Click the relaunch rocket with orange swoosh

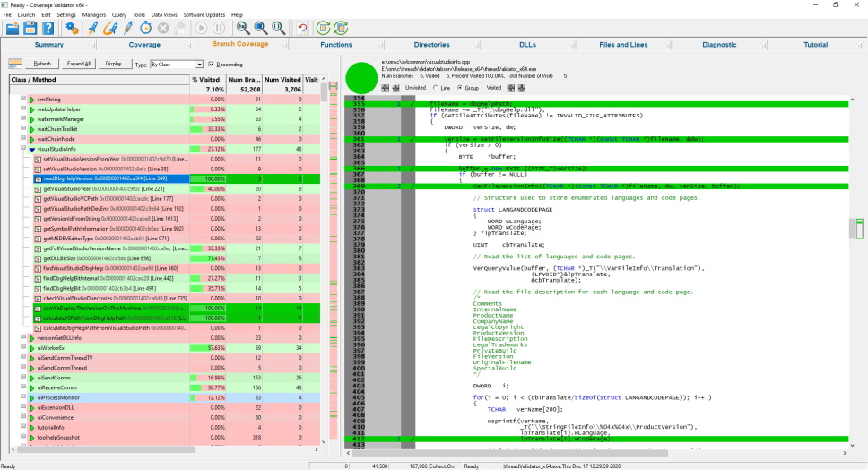(110, 28)
